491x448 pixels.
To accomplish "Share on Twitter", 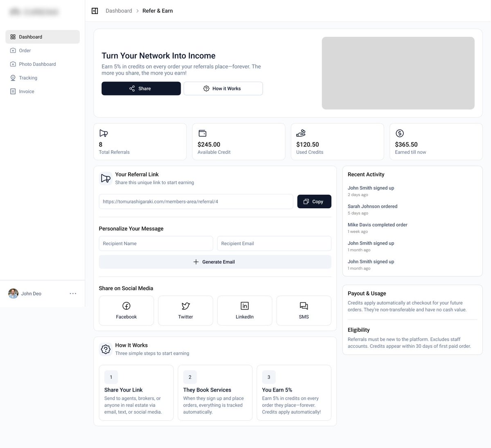I will (185, 311).
